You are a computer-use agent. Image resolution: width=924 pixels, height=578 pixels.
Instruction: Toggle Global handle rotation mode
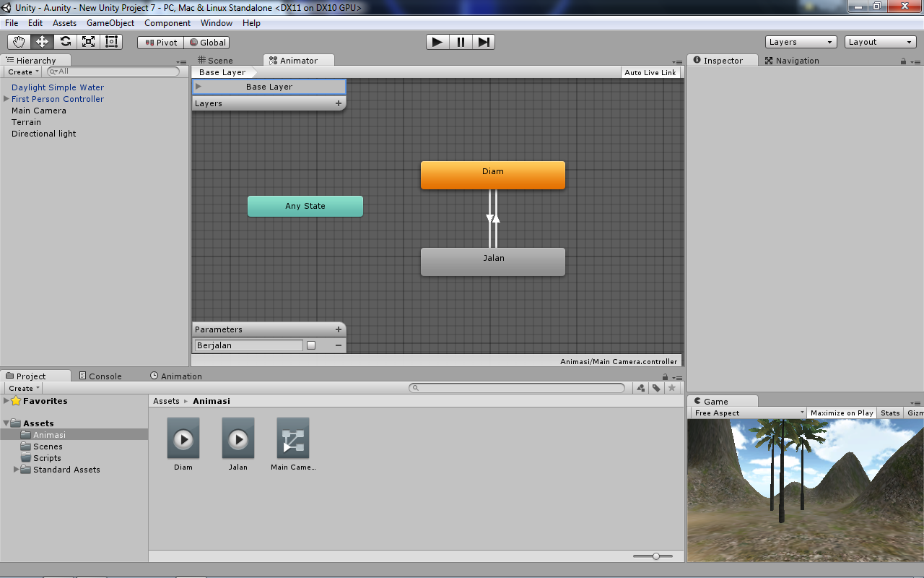point(207,42)
